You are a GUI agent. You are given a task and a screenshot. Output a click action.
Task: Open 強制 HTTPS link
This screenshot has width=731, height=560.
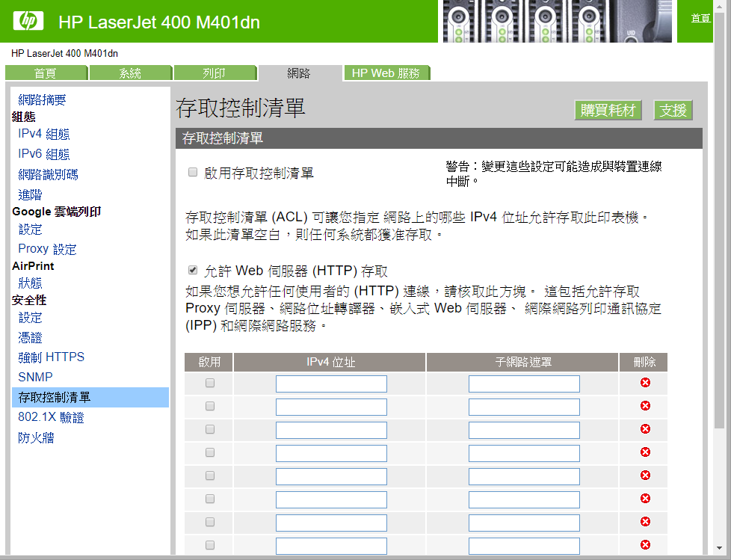[52, 357]
